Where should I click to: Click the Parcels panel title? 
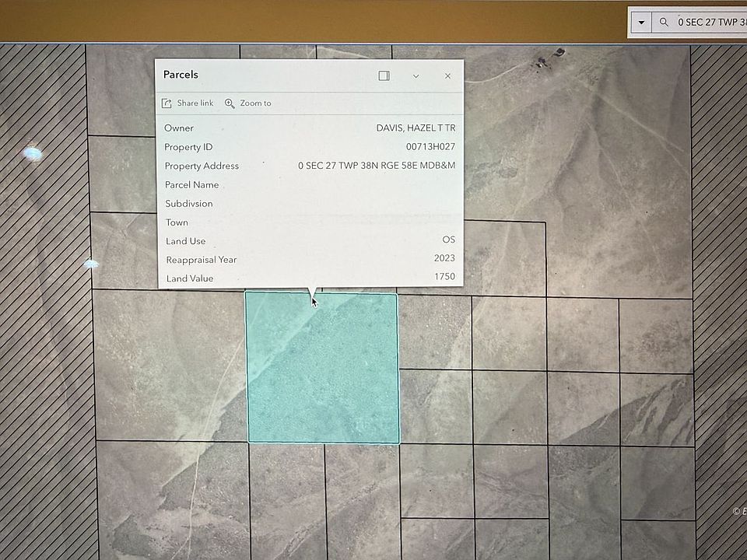click(181, 75)
